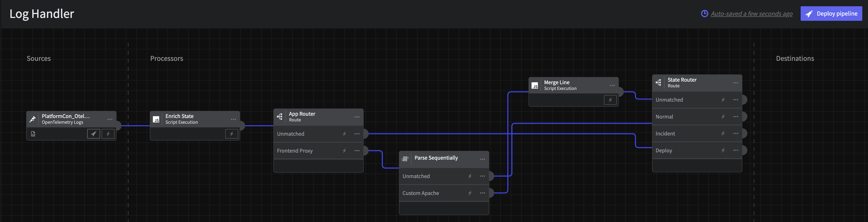
Task: Click the rocket icon on PlatformCon_Otel node
Action: (x=93, y=134)
